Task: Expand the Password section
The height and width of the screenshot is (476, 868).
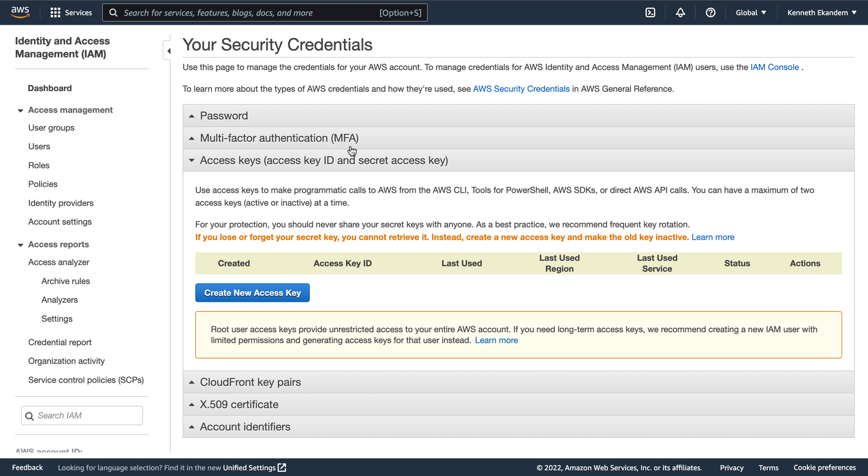Action: (518, 116)
